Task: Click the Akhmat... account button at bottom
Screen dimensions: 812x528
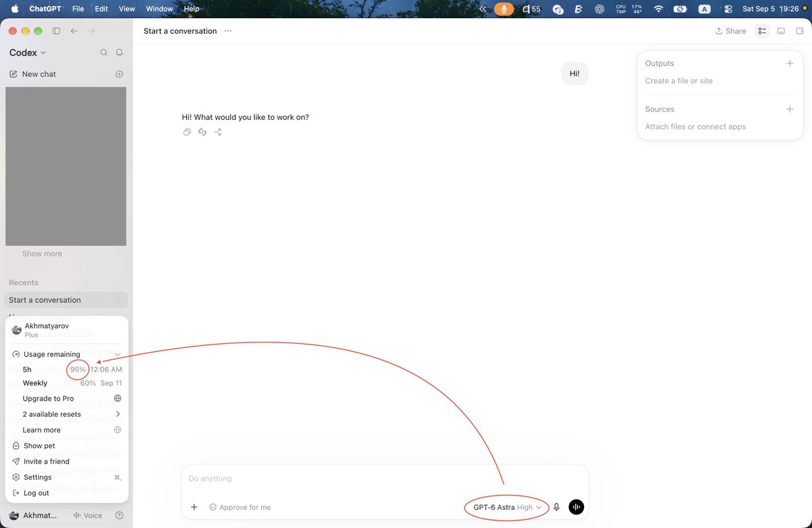Action: [33, 515]
